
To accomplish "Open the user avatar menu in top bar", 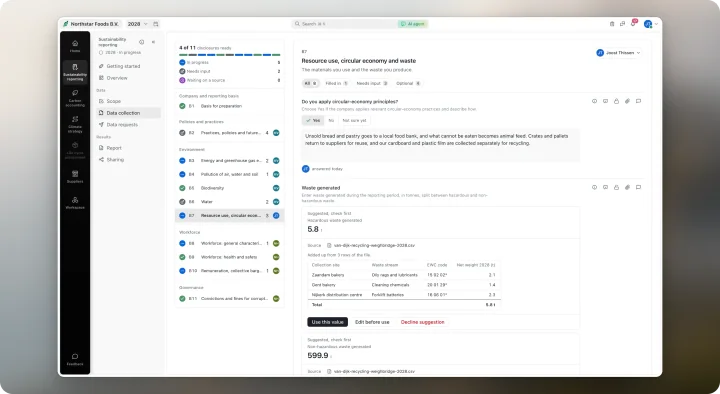I will tap(651, 24).
